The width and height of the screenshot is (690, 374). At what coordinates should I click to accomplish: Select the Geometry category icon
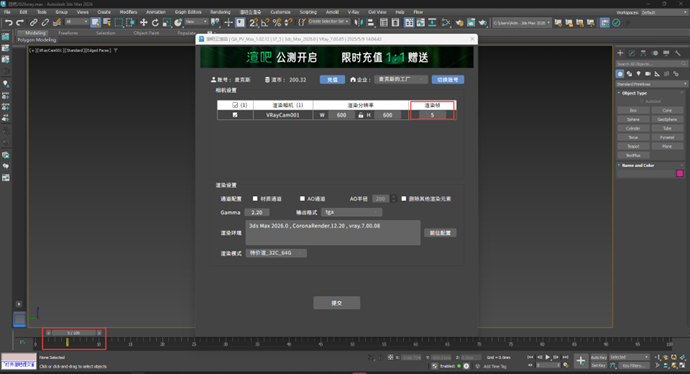click(x=620, y=74)
